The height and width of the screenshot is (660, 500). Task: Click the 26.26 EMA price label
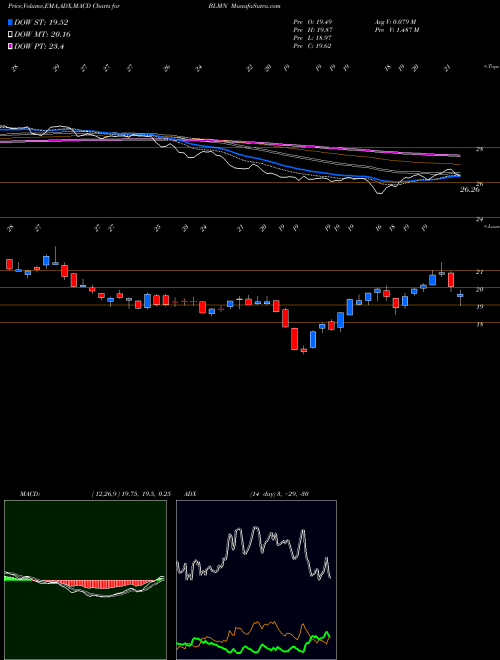click(470, 190)
